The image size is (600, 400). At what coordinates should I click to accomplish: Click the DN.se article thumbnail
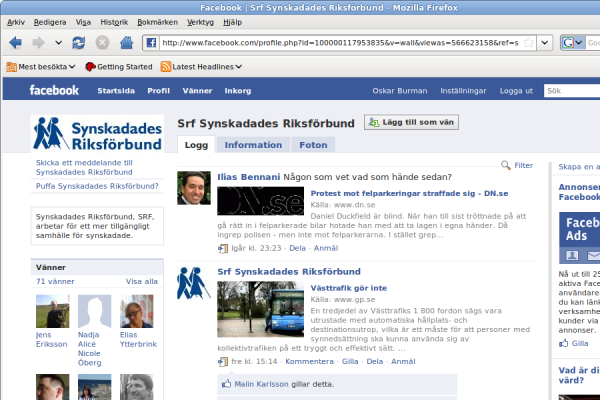[261, 201]
